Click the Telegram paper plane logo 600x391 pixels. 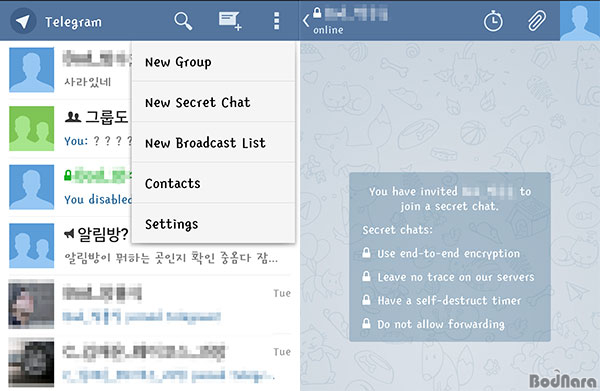[x=23, y=21]
